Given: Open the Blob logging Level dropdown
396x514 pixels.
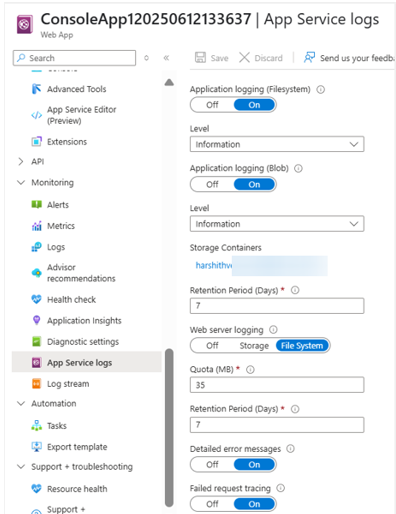Looking at the screenshot, I should click(277, 224).
